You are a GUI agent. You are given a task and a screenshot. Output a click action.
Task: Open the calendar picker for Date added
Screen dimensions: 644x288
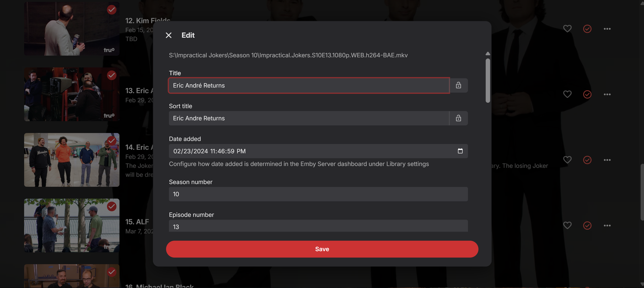460,151
